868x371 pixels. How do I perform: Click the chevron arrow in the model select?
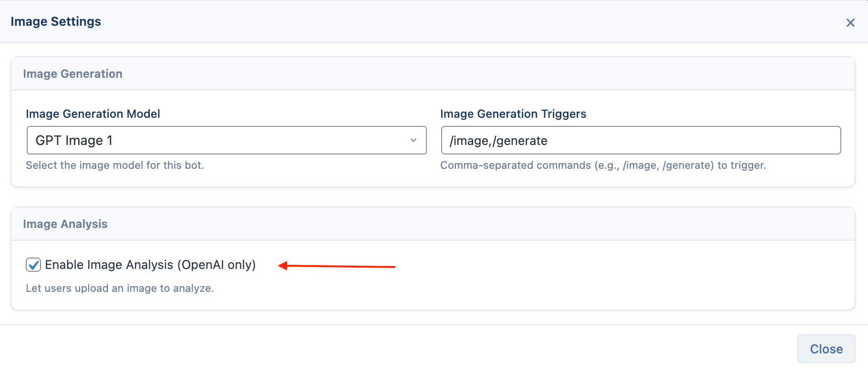(x=413, y=140)
